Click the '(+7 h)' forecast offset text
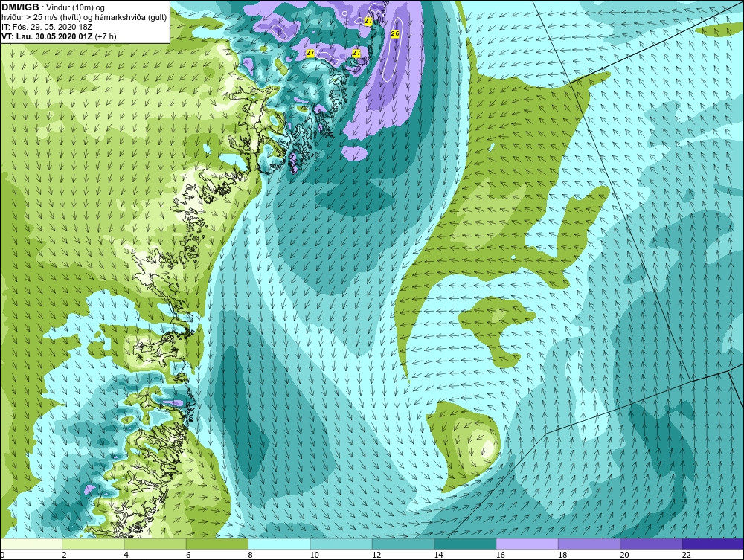The image size is (744, 560). click(106, 36)
